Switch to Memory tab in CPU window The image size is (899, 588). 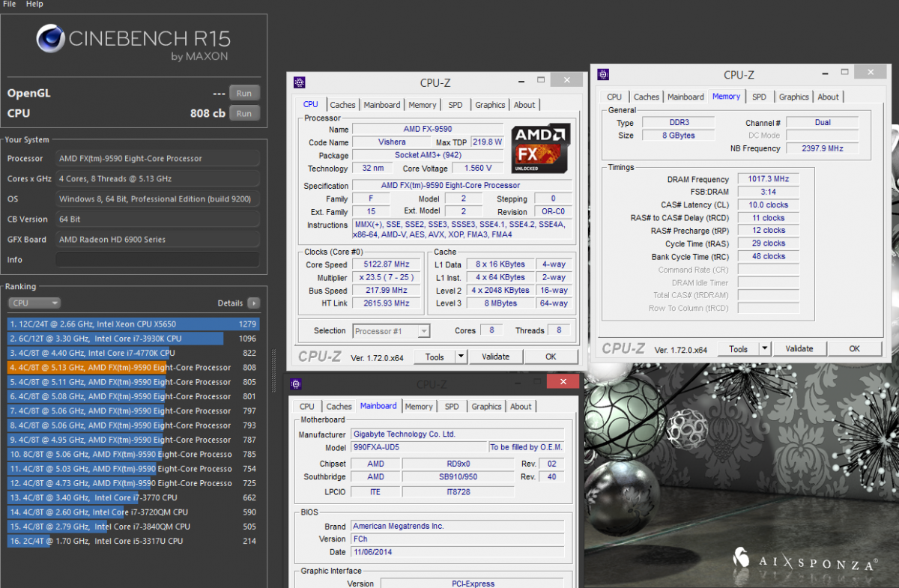point(423,105)
